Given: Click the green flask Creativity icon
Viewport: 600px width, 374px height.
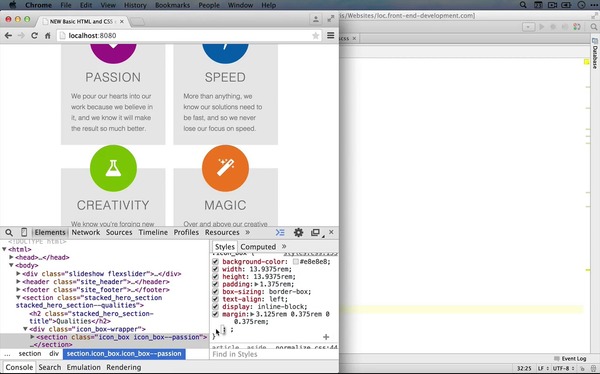Looking at the screenshot, I should tap(113, 168).
